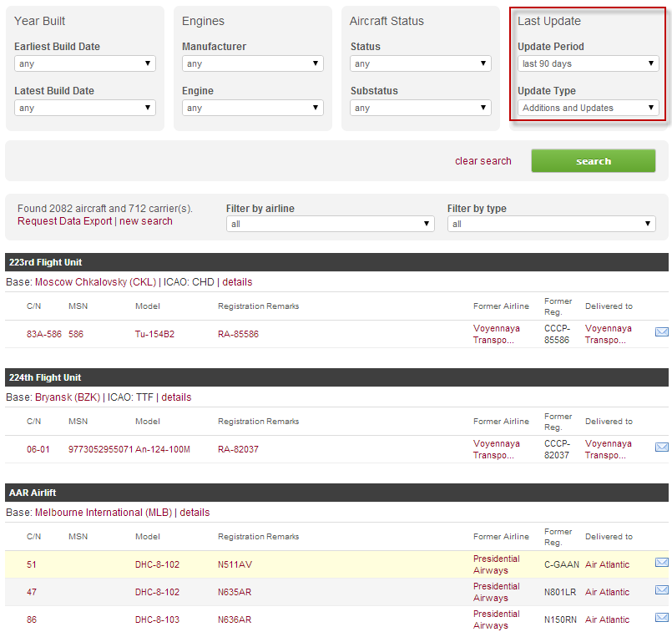Click envelope icon for N511AV row

click(661, 563)
